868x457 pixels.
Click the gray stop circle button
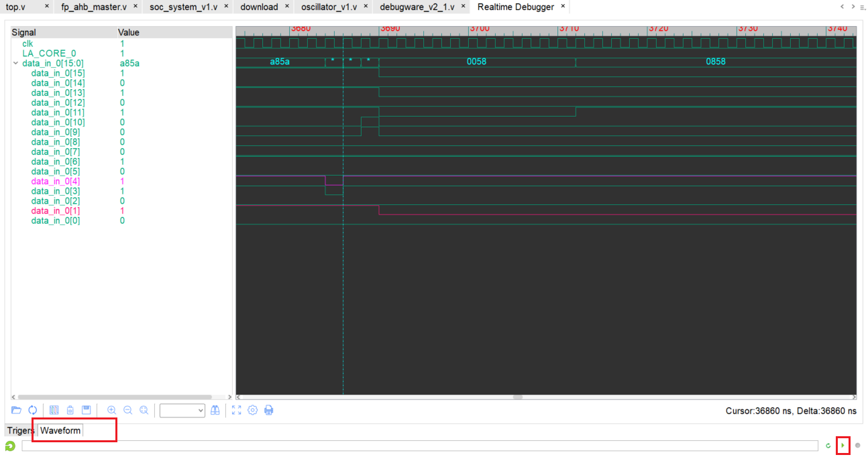point(857,446)
